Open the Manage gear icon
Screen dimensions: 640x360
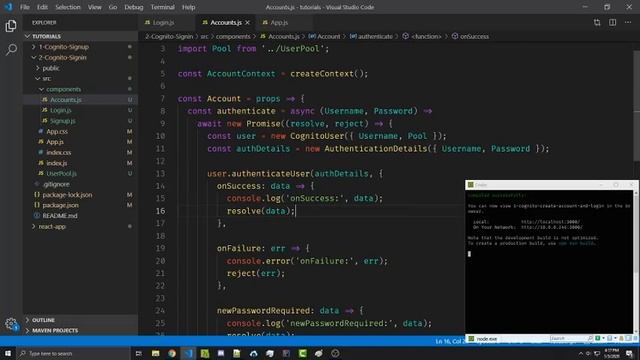click(11, 324)
